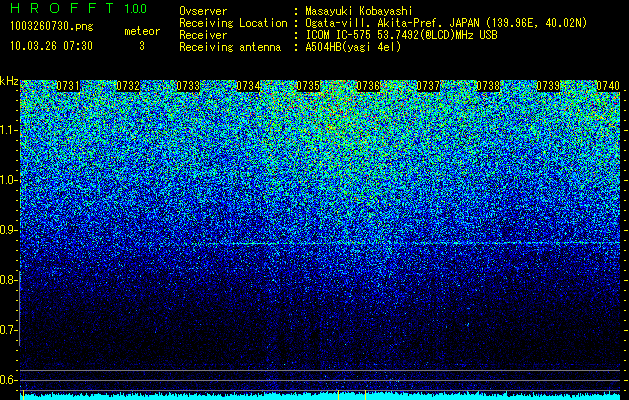Click the 0738 time marker
The height and width of the screenshot is (400, 629).
pos(488,86)
